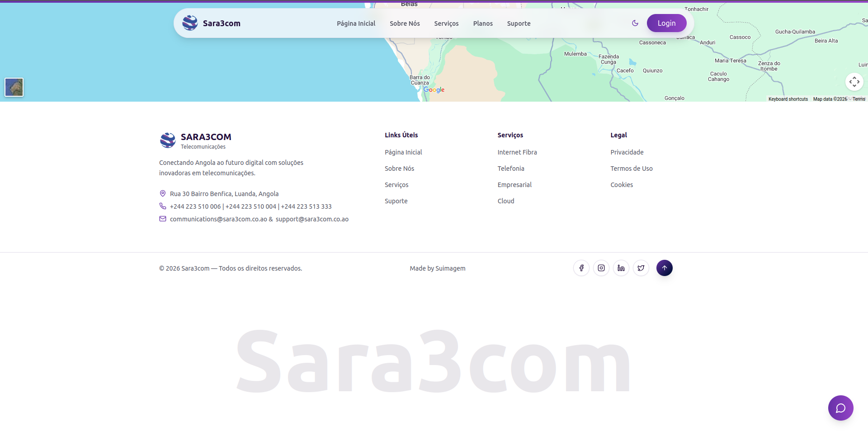Open Cookies legal link
The image size is (868, 431).
(x=622, y=185)
